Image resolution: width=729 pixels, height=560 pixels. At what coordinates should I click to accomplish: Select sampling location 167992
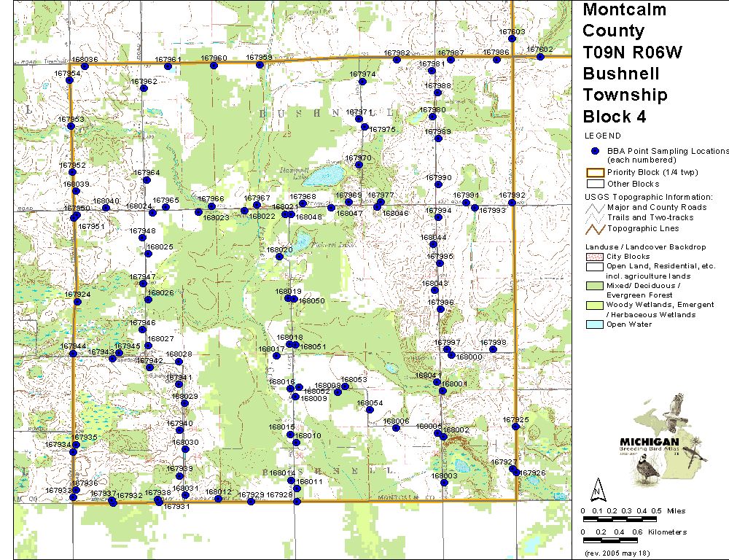pos(512,203)
